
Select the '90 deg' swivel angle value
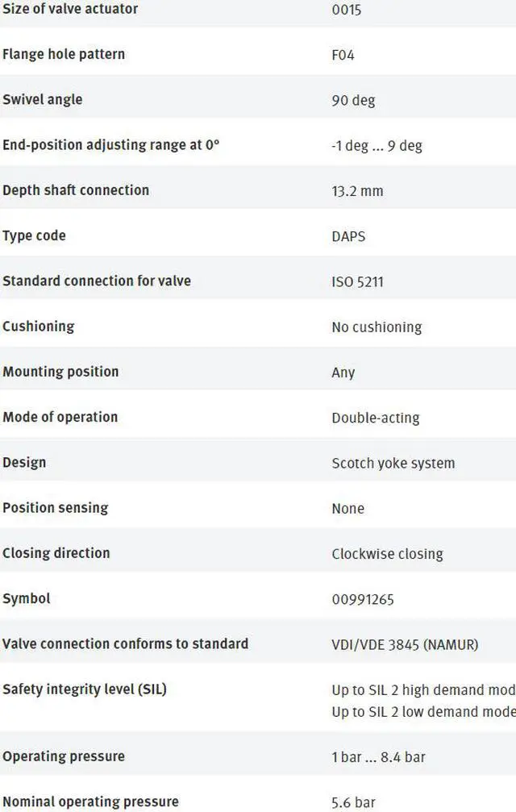click(353, 101)
